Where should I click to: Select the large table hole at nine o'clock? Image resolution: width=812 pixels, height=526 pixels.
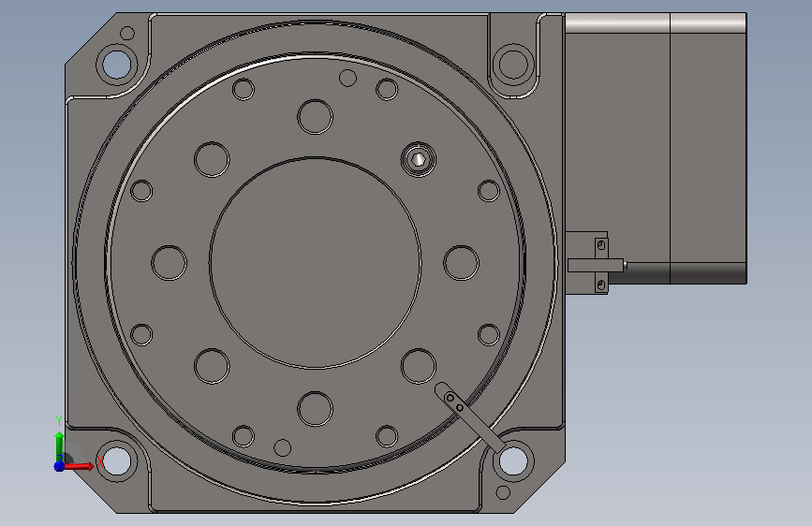click(169, 263)
